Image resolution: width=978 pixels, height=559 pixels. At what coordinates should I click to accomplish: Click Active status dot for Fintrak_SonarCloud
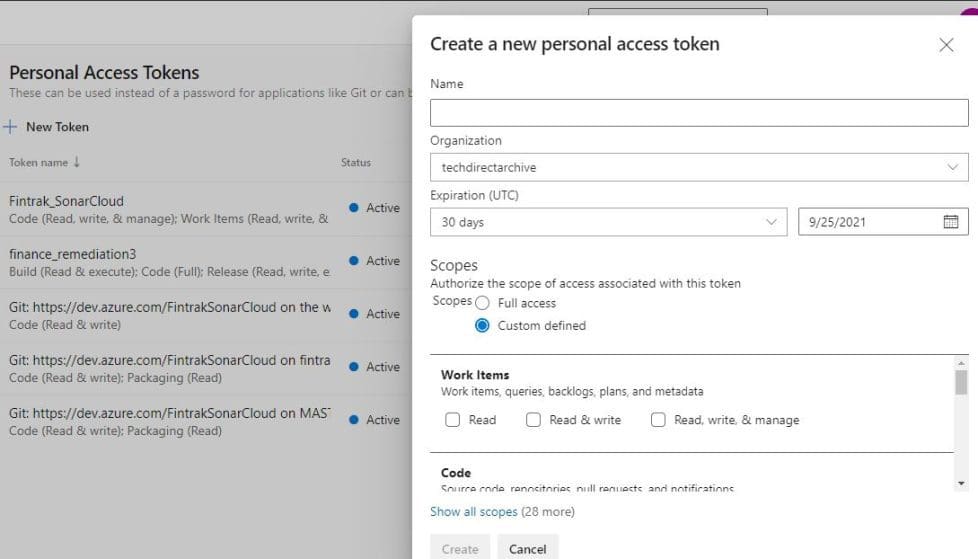point(354,208)
